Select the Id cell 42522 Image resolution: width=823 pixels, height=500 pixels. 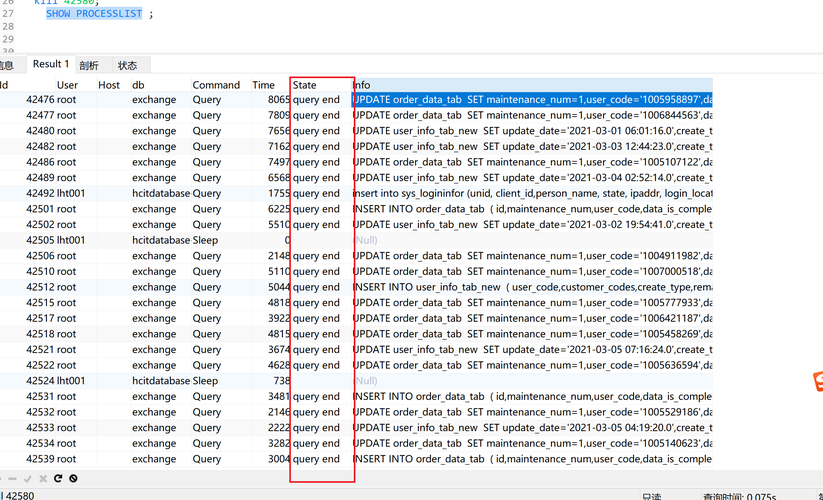tap(40, 366)
